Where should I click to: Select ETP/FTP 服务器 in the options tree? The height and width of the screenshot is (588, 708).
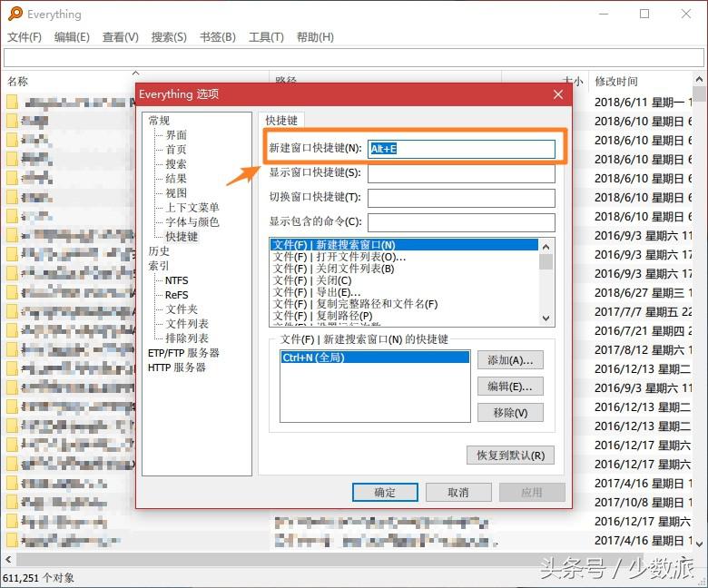(x=183, y=353)
